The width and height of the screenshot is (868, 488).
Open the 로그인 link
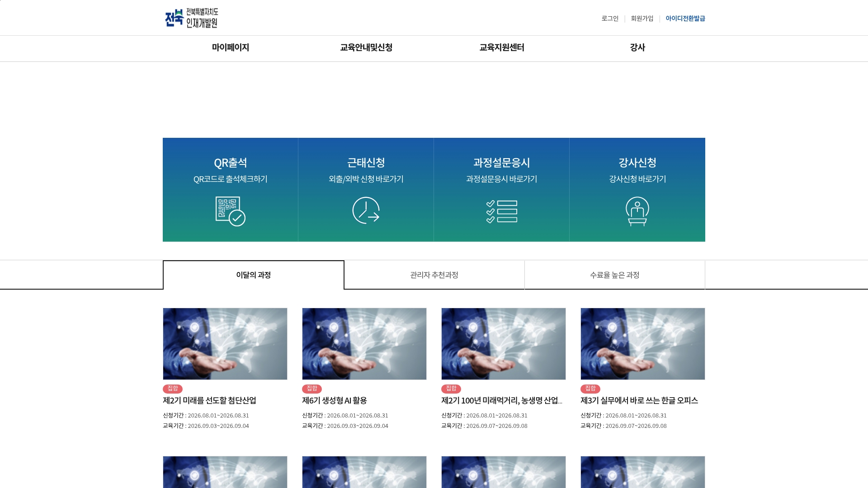(x=610, y=19)
